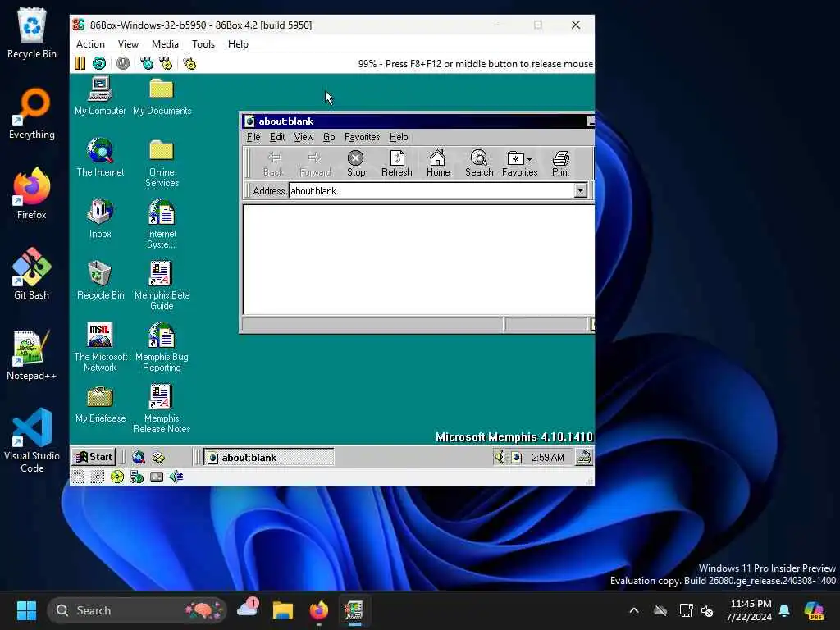840x630 pixels.
Task: Select Visual Studio Code desktop shortcut
Action: pyautogui.click(x=32, y=441)
